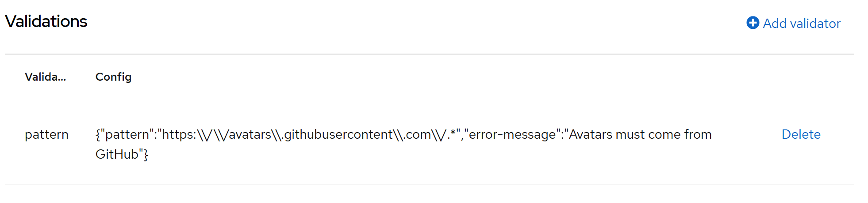Click the word validator in Add validator
This screenshot has height=203, width=868.
coord(815,23)
